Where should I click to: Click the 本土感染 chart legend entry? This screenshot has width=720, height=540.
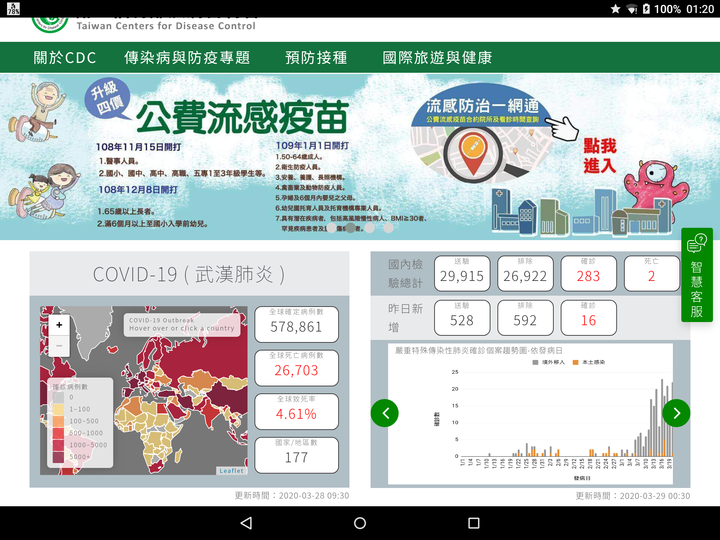point(589,362)
